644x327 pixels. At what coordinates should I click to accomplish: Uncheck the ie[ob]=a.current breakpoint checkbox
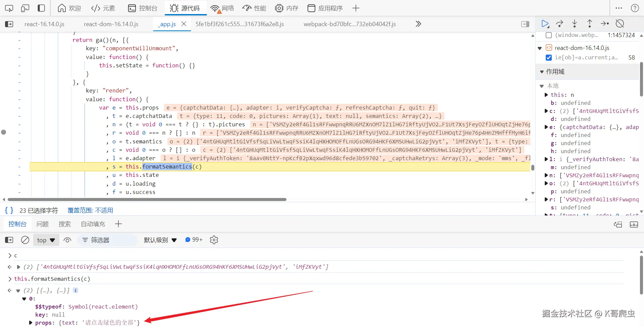[549, 58]
